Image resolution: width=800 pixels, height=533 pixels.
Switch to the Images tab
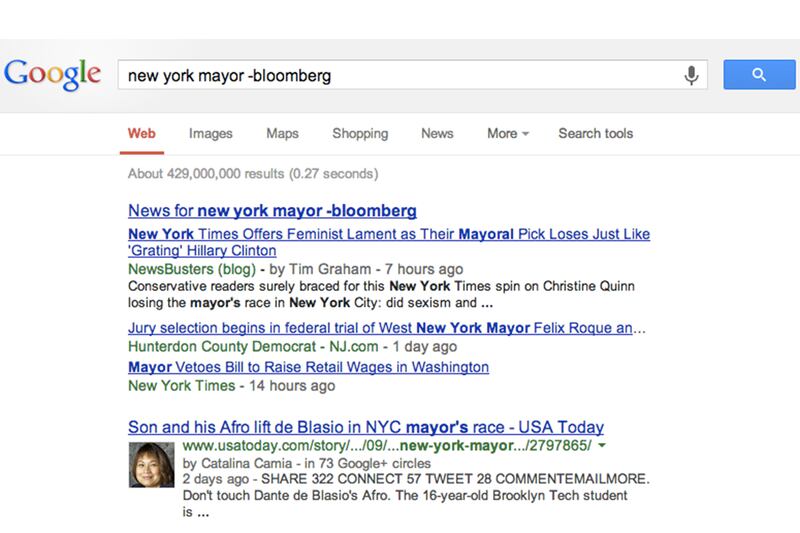210,134
